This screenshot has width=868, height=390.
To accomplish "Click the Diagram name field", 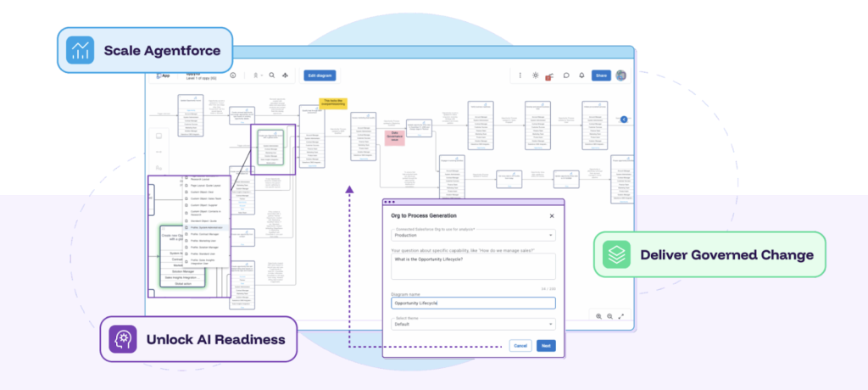I will tap(473, 303).
